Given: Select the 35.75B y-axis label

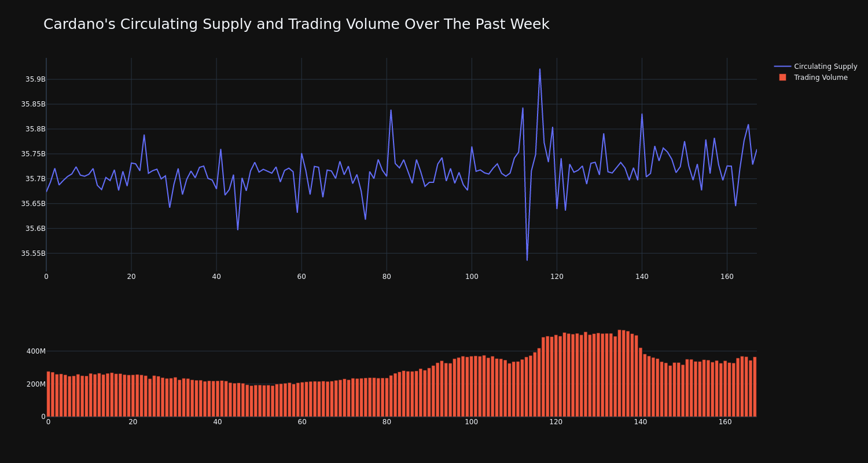Looking at the screenshot, I should pos(33,154).
